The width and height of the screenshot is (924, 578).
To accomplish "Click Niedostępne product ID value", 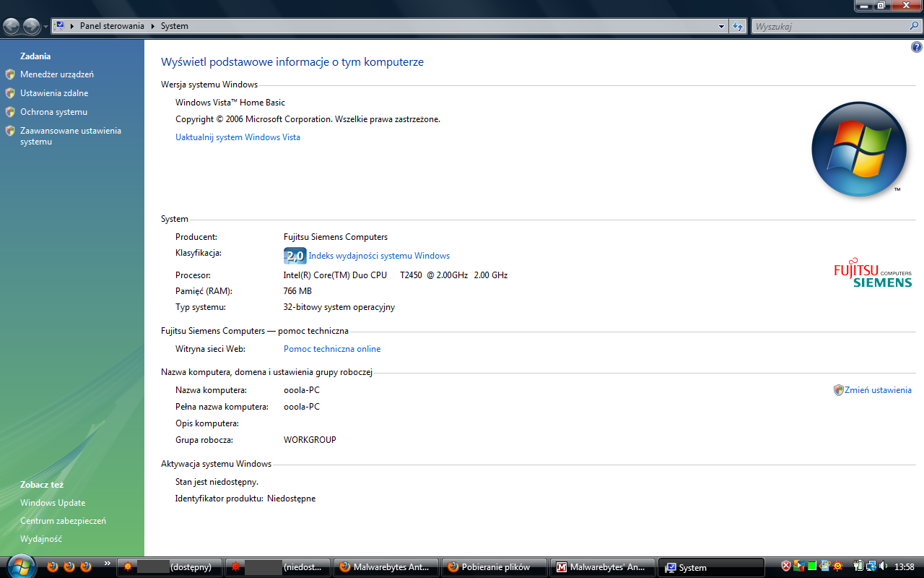I will [292, 499].
